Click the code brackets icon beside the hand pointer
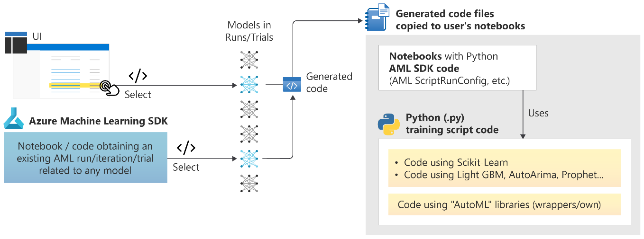The image size is (644, 239). click(x=138, y=75)
